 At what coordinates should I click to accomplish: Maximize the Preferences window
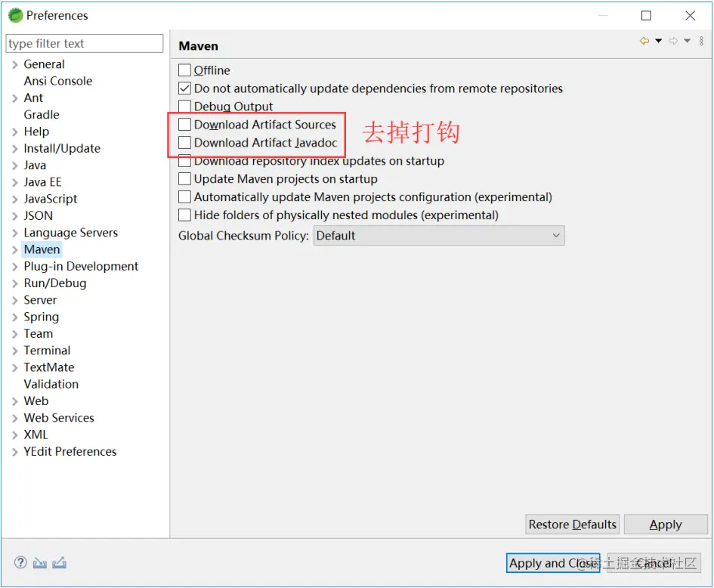[646, 15]
